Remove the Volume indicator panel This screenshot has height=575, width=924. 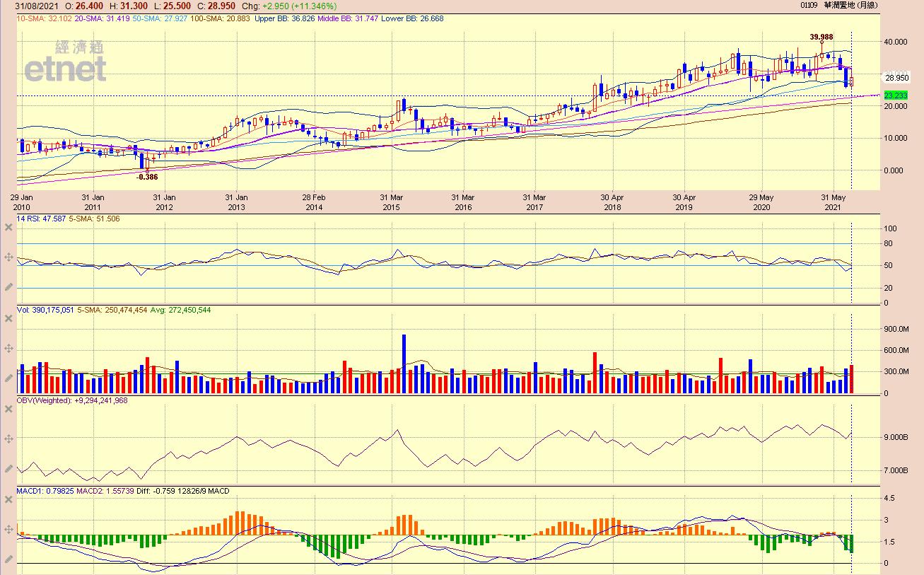[x=8, y=318]
